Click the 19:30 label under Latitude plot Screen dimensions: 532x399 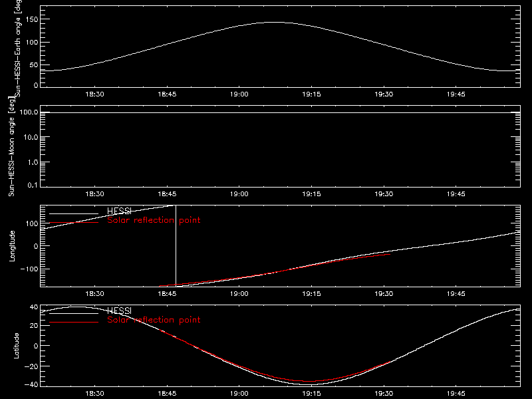tap(384, 394)
